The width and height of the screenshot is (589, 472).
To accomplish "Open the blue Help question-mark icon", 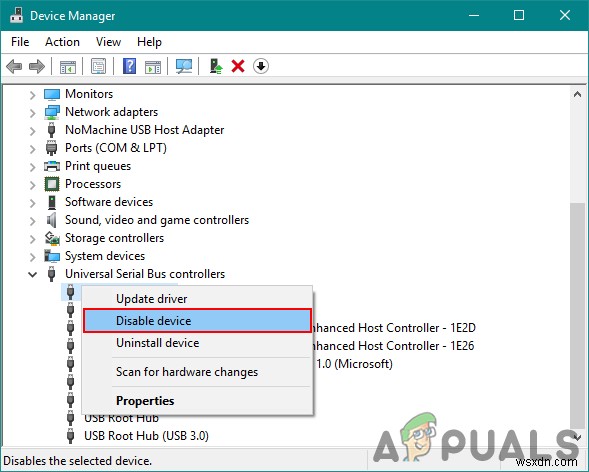I will tap(130, 66).
